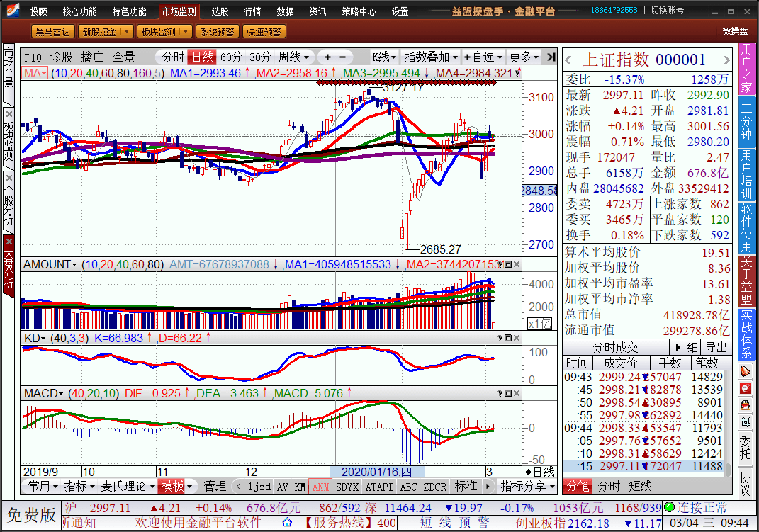Maximize the MACD indicator panel
This screenshot has width=759, height=532.
[508, 393]
